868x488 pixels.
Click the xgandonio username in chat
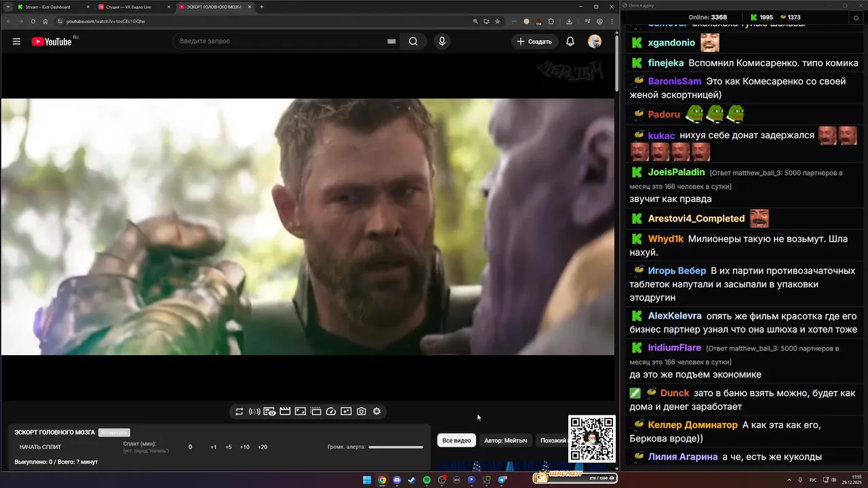coord(671,43)
